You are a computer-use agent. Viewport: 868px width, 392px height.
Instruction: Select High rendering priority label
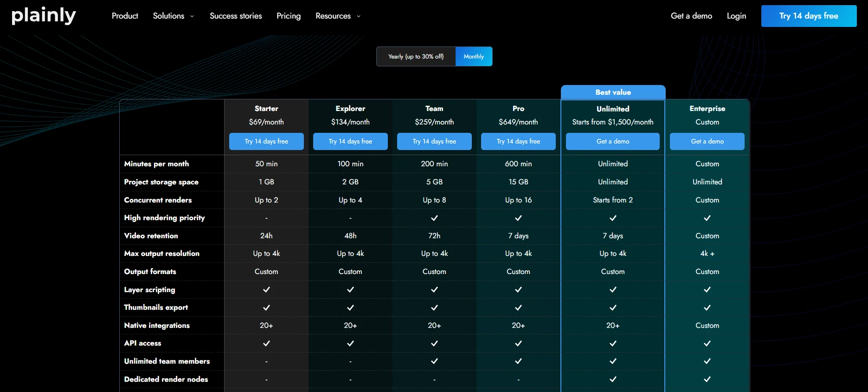(164, 217)
